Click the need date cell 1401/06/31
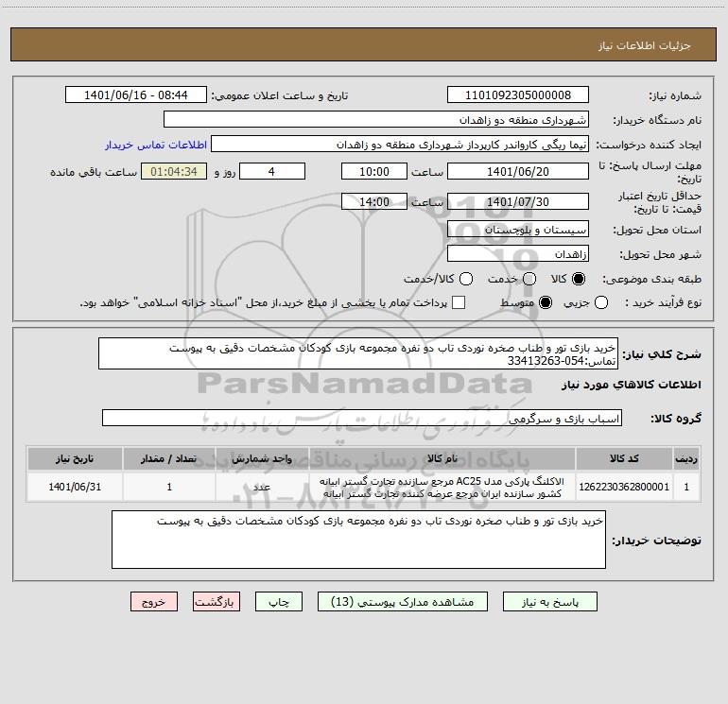Screen dimensions: 728x704 tap(75, 487)
